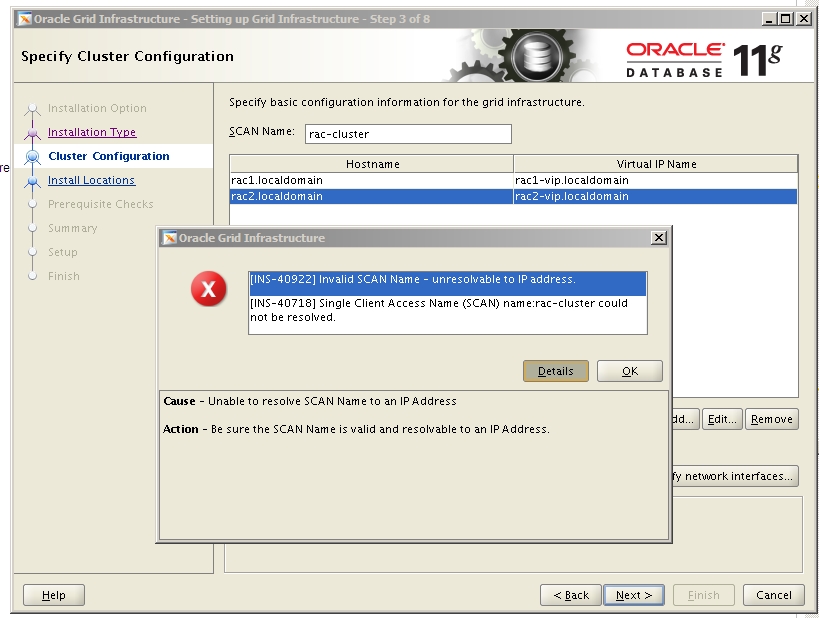Image resolution: width=819 pixels, height=618 pixels.
Task: Go Back to the previous step
Action: 571,595
